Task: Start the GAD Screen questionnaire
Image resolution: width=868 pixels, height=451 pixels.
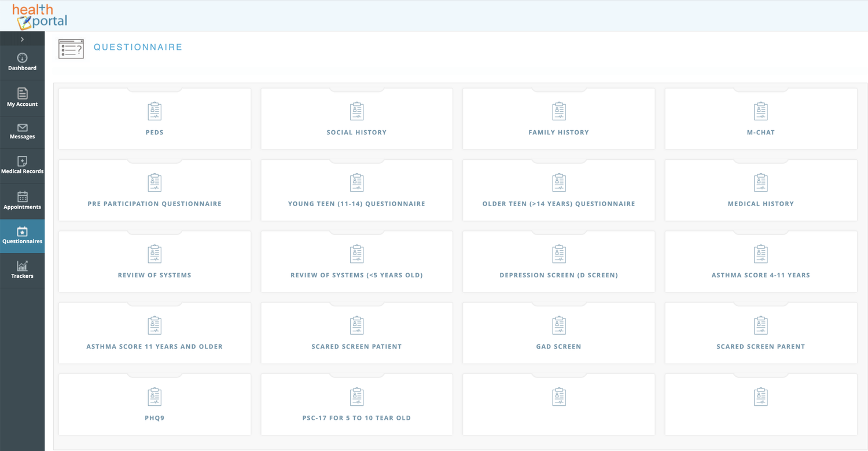Action: (x=558, y=333)
